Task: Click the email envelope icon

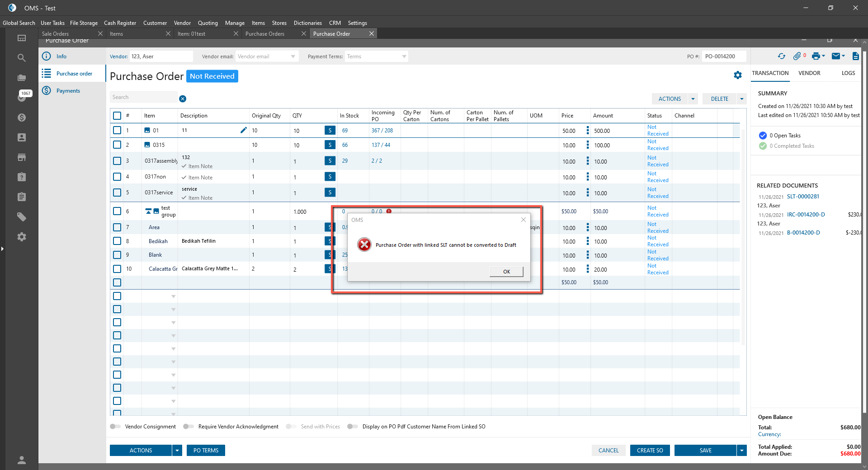Action: pyautogui.click(x=836, y=56)
